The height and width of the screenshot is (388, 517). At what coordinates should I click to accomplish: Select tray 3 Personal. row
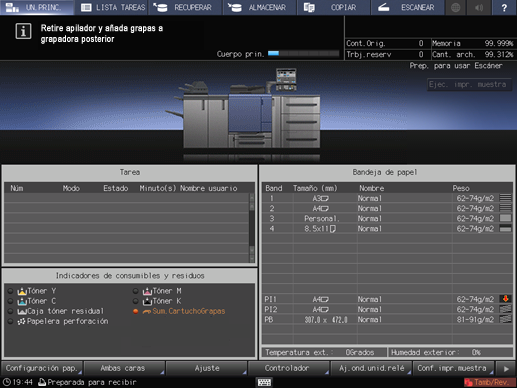387,219
